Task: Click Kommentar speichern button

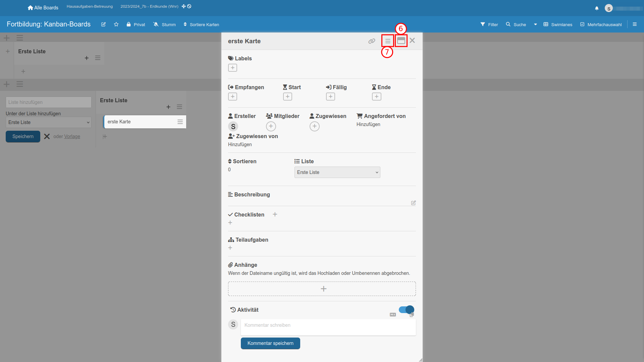Action: click(270, 343)
